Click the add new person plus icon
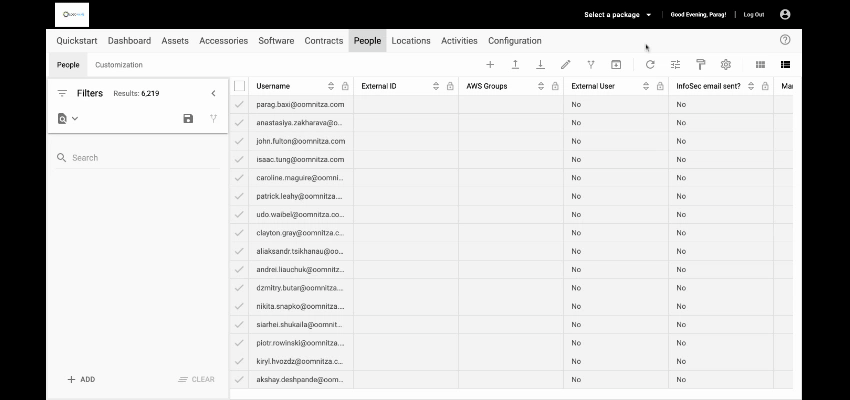The width and height of the screenshot is (850, 400). click(490, 65)
